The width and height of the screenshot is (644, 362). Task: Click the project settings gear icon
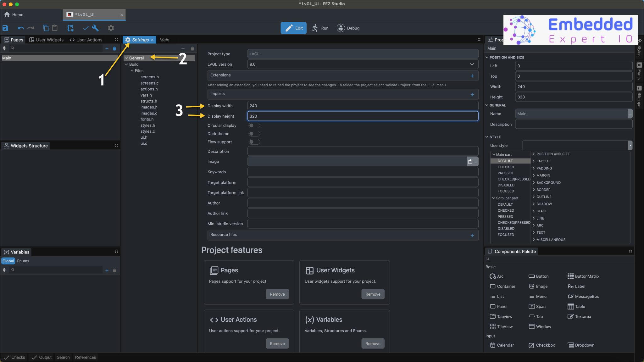[110, 28]
